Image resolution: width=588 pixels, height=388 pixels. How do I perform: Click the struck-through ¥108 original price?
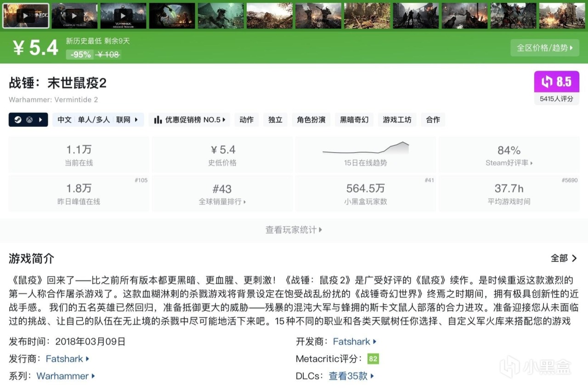click(108, 55)
